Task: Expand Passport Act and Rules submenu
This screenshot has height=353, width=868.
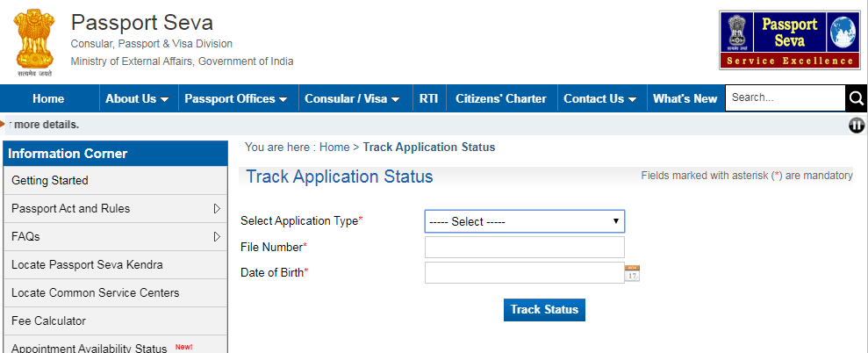Action: 216,209
